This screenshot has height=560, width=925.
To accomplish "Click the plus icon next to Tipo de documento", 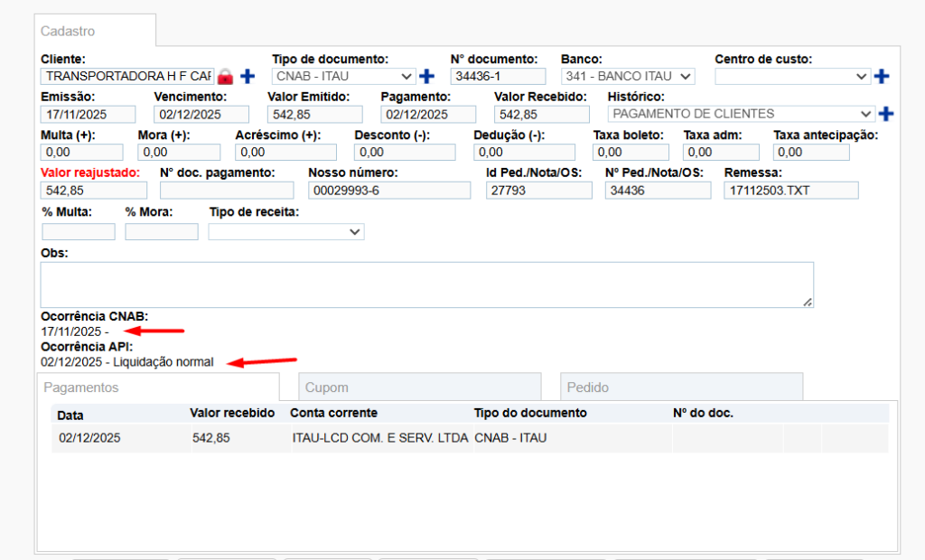I will click(426, 76).
